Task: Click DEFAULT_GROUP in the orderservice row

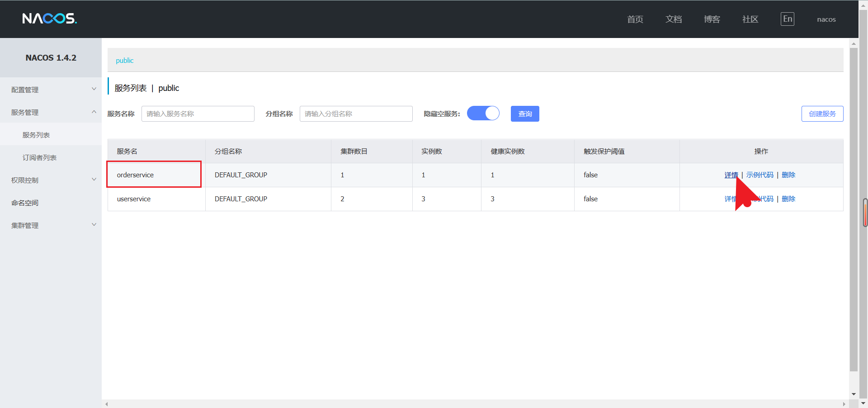Action: pos(241,175)
